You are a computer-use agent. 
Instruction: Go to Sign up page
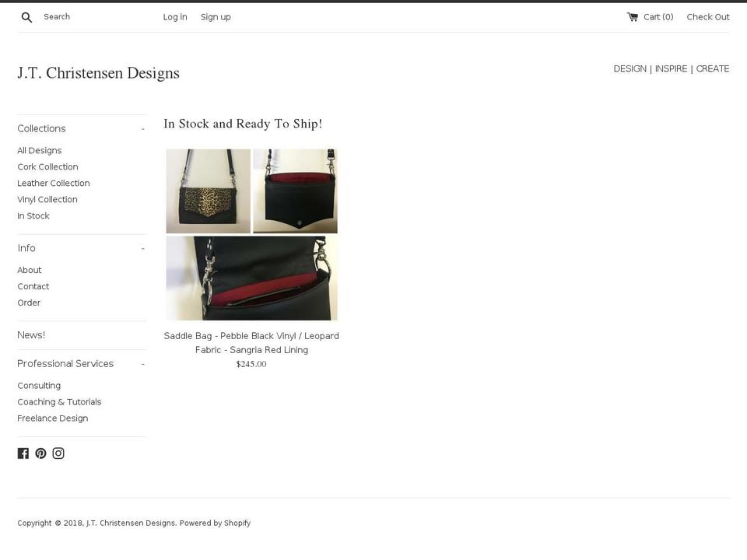[216, 17]
